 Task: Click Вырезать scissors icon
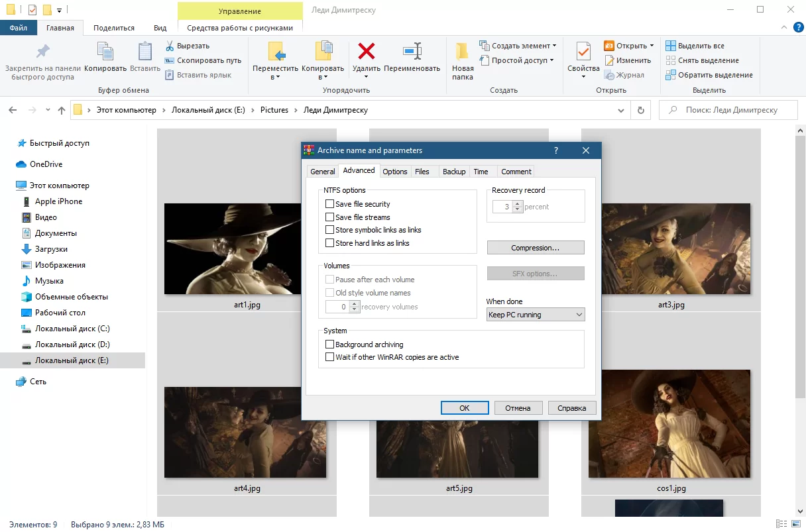(x=170, y=46)
